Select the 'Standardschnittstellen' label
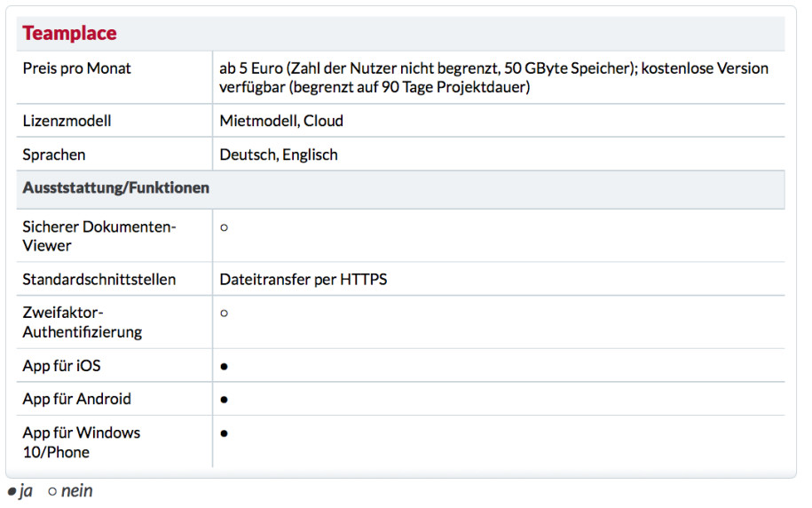The width and height of the screenshot is (812, 508). coord(99,280)
